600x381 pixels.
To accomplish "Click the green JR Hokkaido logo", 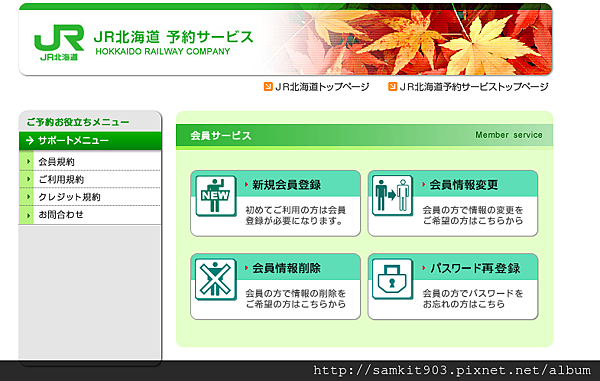I will [x=59, y=42].
